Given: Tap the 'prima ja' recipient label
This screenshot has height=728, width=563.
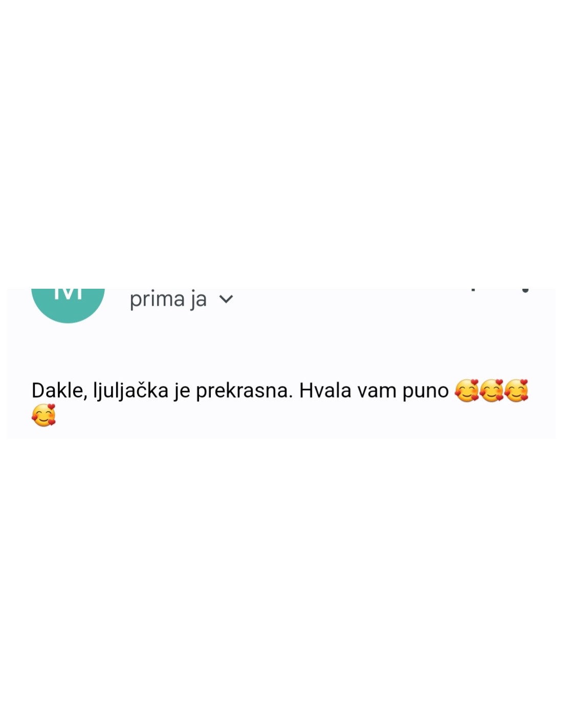Looking at the screenshot, I should point(168,299).
